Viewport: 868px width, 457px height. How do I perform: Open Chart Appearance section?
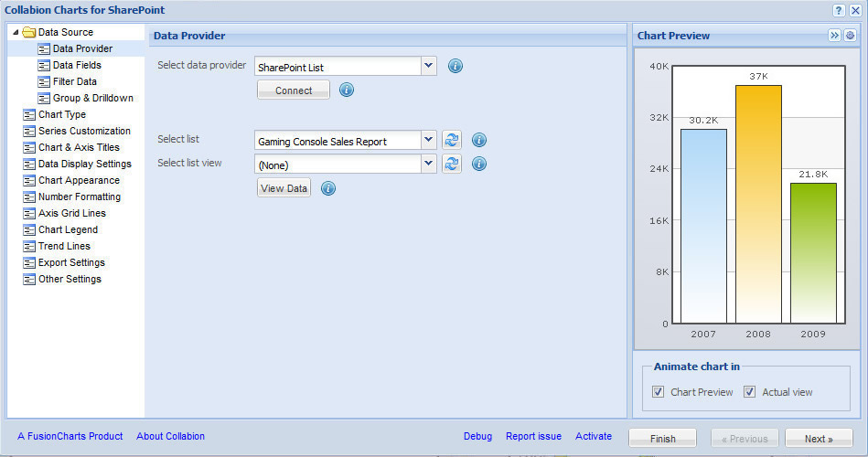pyautogui.click(x=79, y=180)
